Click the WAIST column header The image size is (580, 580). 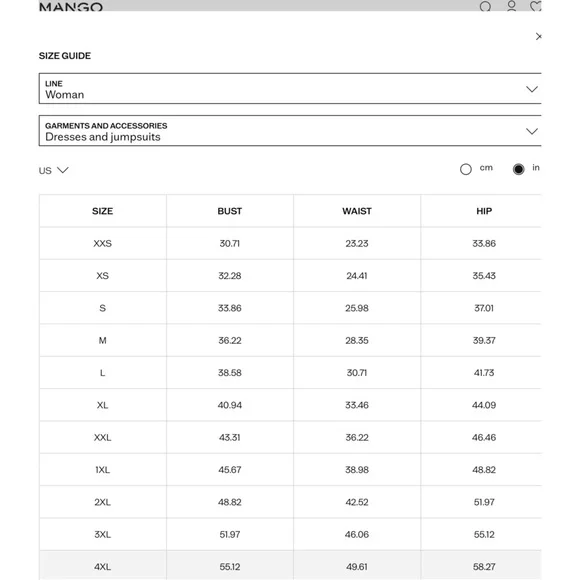(x=357, y=211)
